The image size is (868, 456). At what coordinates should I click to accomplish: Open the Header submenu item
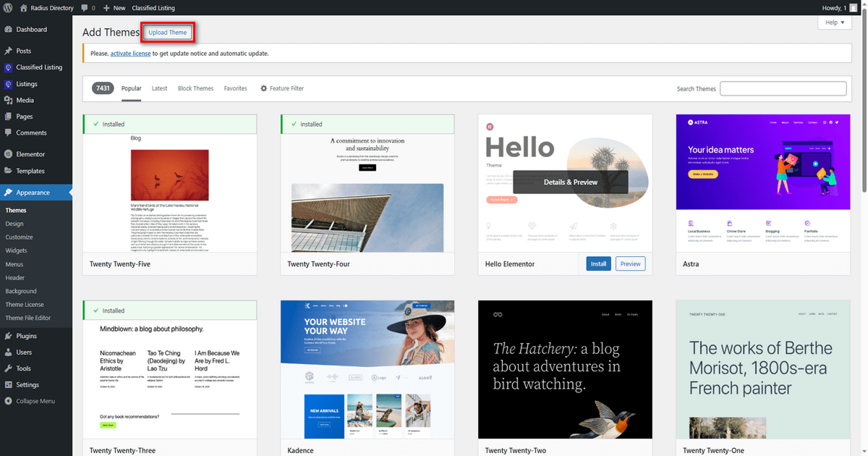[x=15, y=278]
